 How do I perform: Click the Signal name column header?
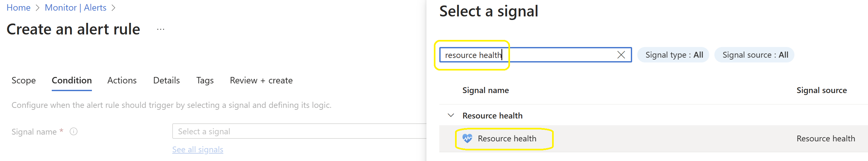coord(485,90)
